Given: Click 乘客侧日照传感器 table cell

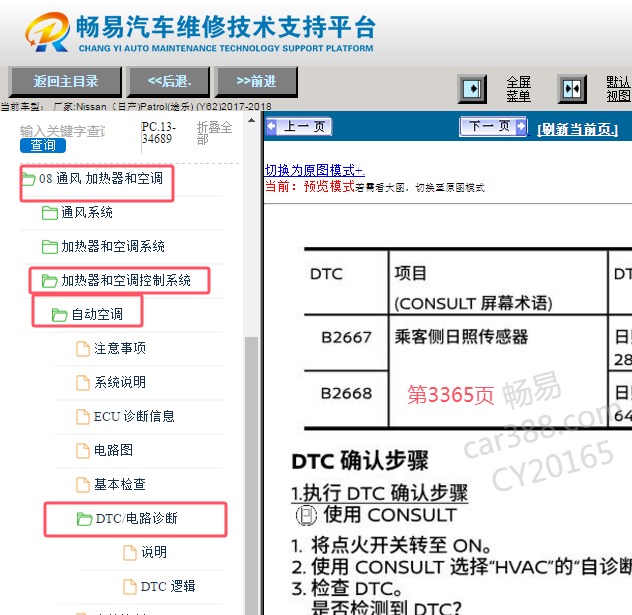Looking at the screenshot, I should 461,337.
